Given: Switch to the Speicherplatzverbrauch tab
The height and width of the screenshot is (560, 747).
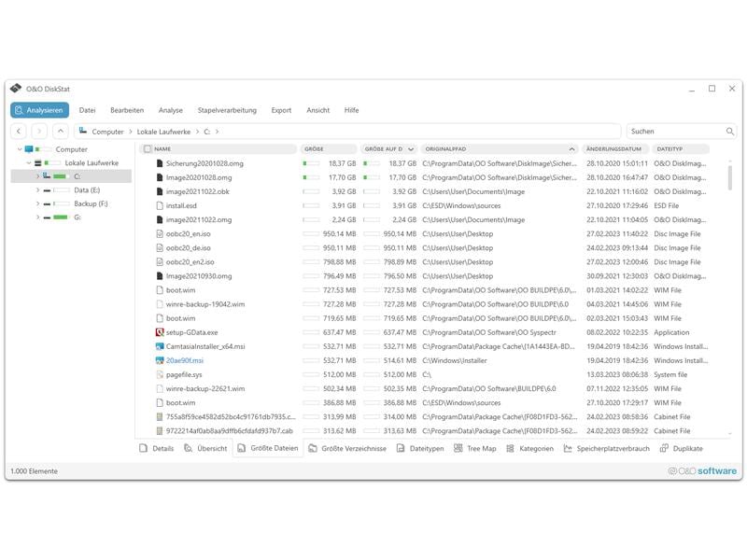Looking at the screenshot, I should click(606, 448).
